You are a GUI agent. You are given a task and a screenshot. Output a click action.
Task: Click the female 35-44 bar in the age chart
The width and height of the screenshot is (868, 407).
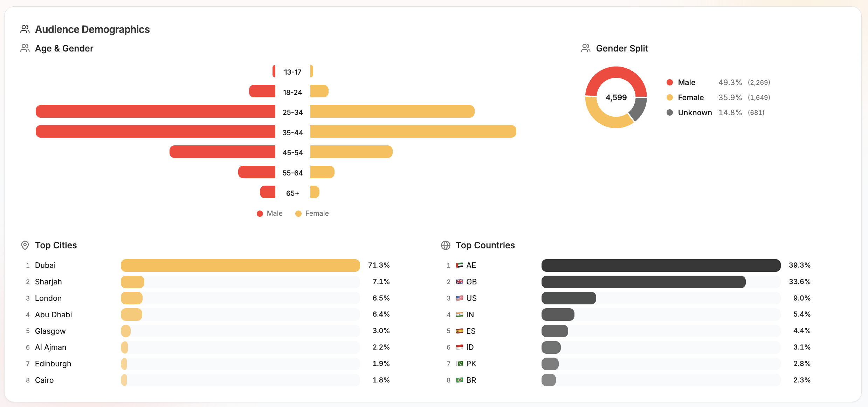(x=413, y=131)
